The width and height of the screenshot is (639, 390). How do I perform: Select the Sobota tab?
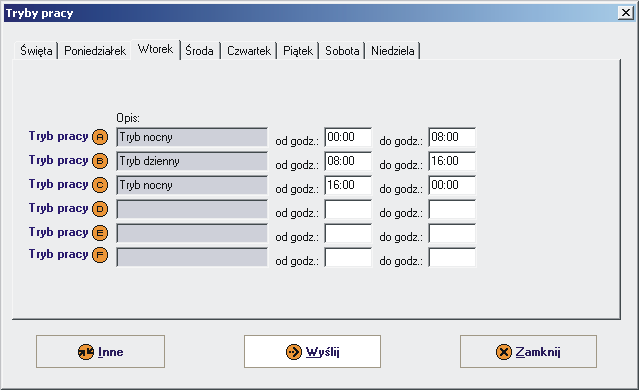pyautogui.click(x=342, y=51)
